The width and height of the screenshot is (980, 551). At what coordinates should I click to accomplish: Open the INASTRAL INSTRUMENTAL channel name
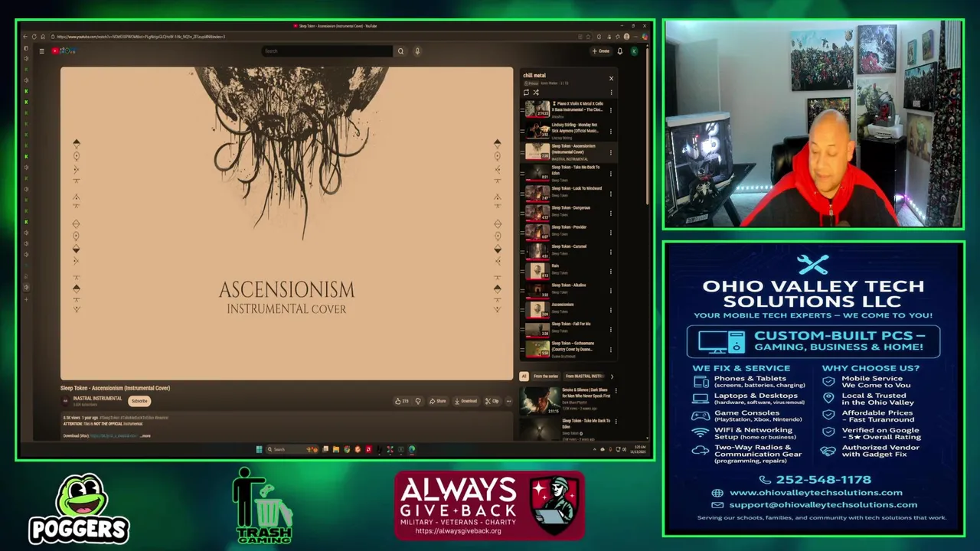pyautogui.click(x=97, y=399)
